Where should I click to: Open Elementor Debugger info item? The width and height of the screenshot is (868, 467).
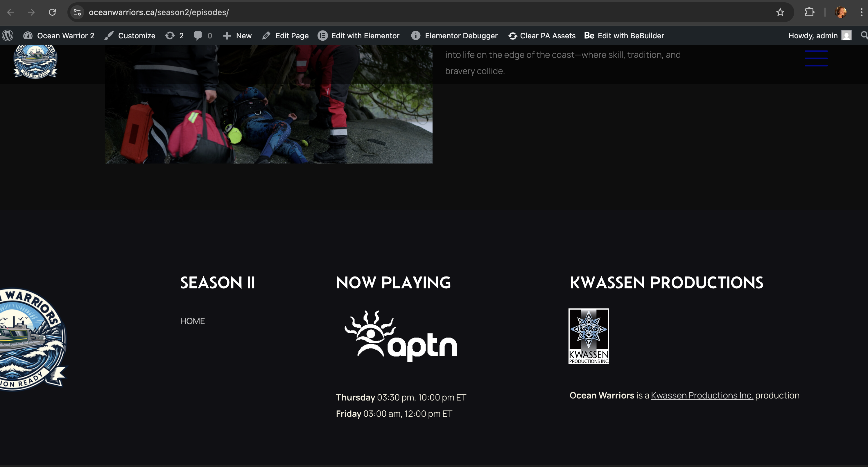[454, 35]
